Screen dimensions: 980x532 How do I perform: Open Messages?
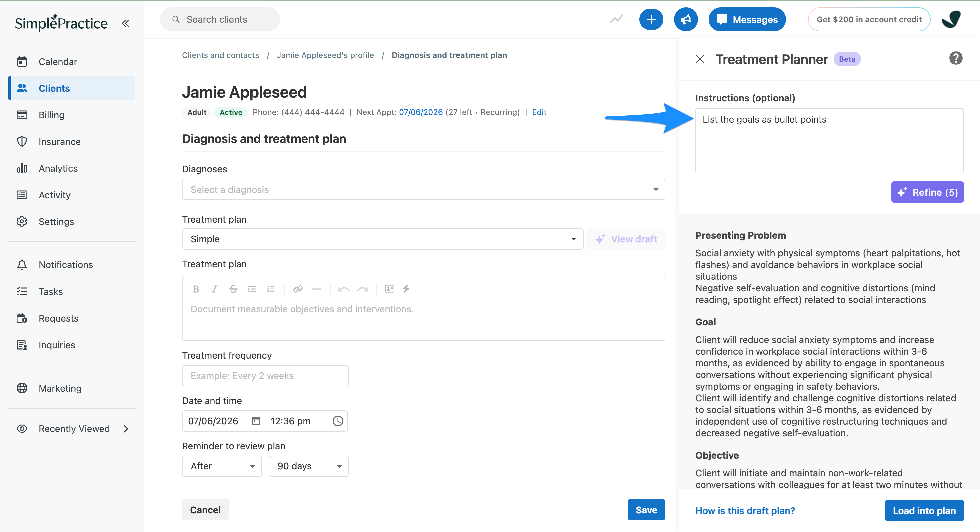747,19
